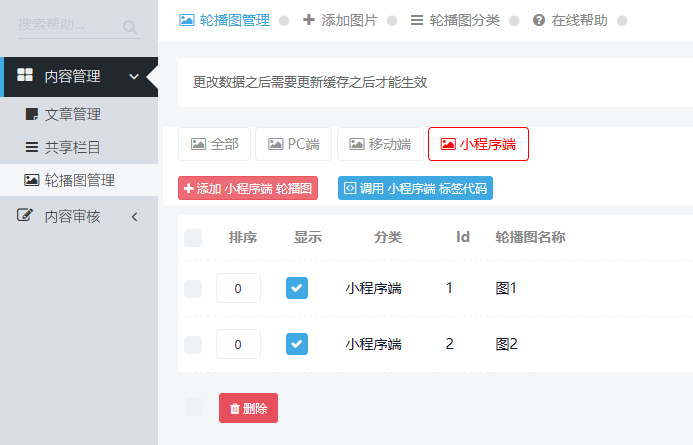Expand the 内容审核 chevron arrow
This screenshot has height=445, width=693.
pos(134,217)
